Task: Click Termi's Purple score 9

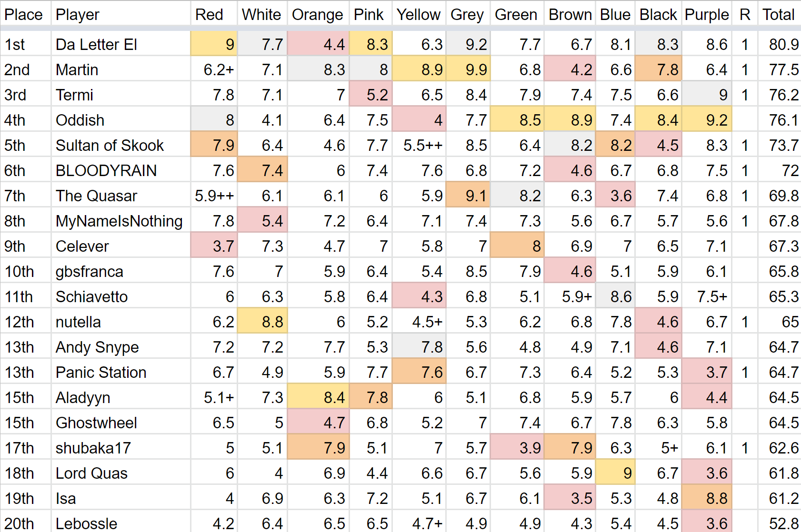Action: point(707,95)
